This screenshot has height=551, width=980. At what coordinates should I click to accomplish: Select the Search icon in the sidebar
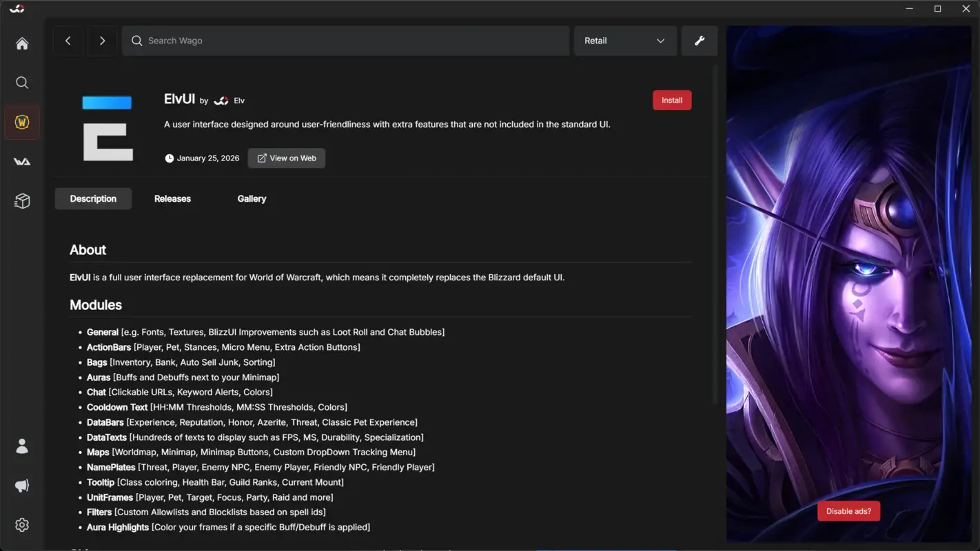tap(21, 82)
